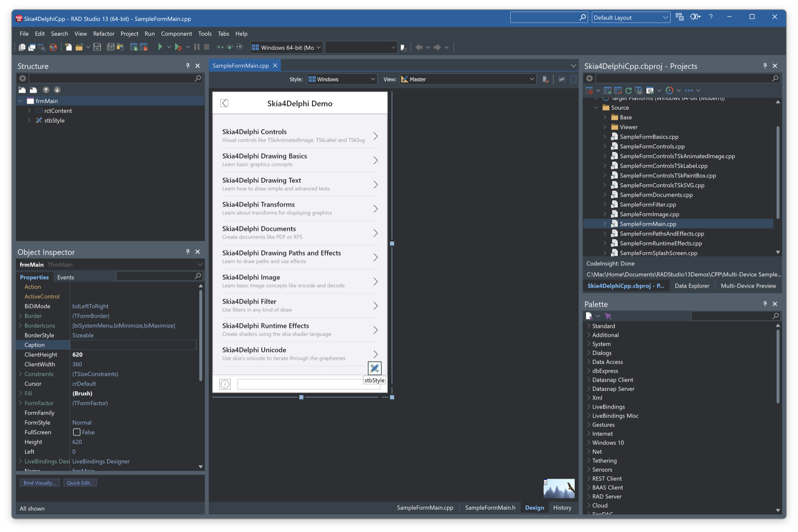Click the Quick Edit button

(80, 483)
